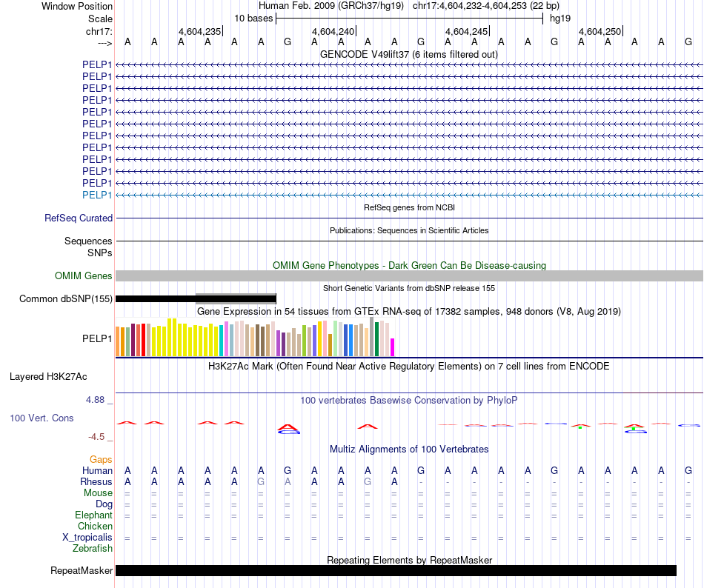Click the ---> sequence direction label
This screenshot has height=588, width=704.
[x=104, y=43]
